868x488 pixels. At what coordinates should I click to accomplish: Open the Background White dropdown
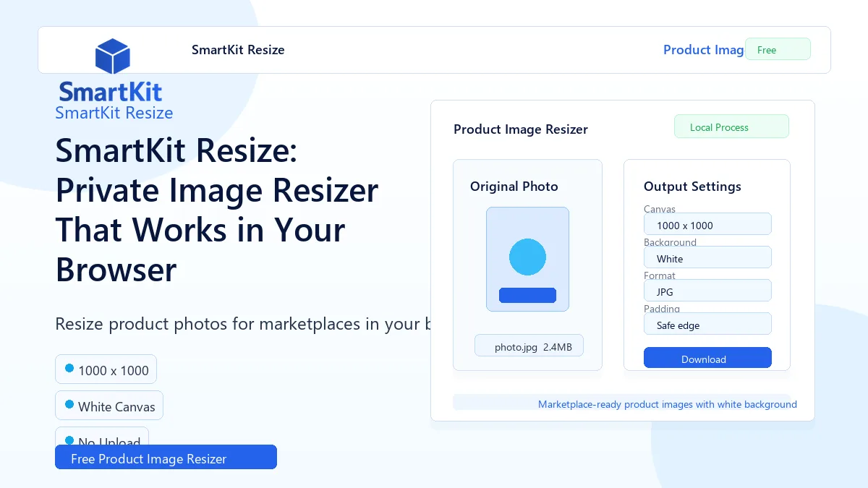pos(707,257)
